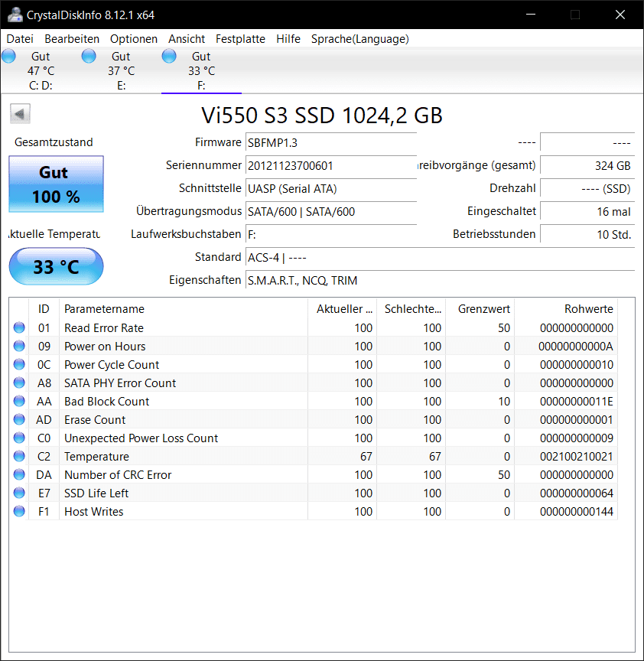Select the Erase Count parameter name
644x661 pixels.
click(95, 420)
